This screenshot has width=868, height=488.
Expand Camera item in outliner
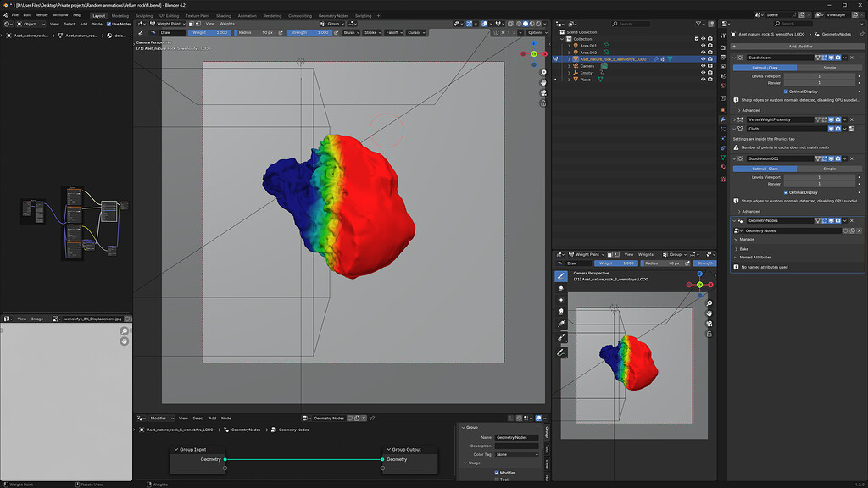coord(569,66)
